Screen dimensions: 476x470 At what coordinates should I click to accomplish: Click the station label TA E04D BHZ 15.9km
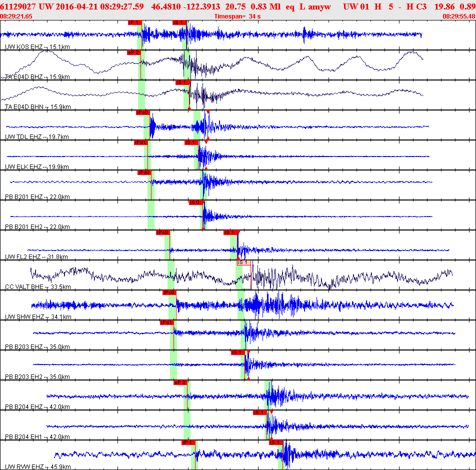coord(37,77)
